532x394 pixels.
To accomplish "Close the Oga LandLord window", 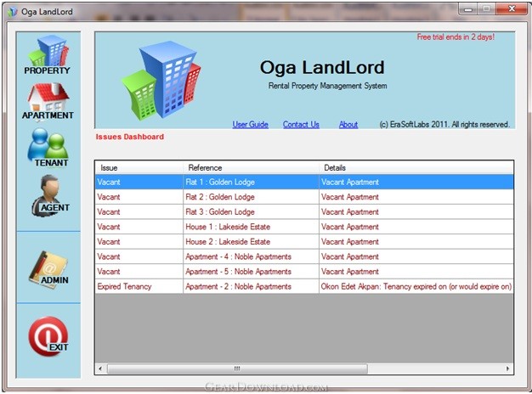I will tap(512, 9).
